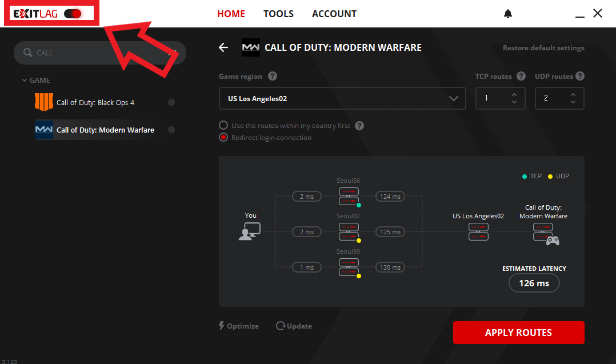Click Modern Warfare sidebar game icon
The image size is (616, 364).
(x=44, y=130)
